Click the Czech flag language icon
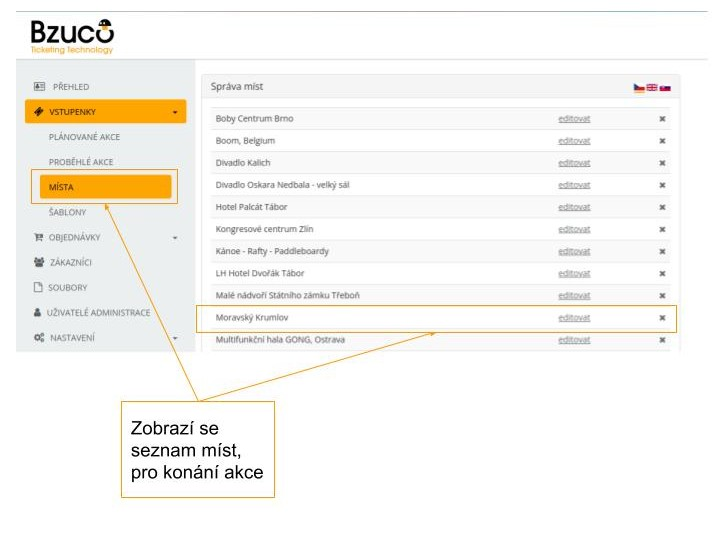The height and width of the screenshot is (535, 725). pos(639,88)
